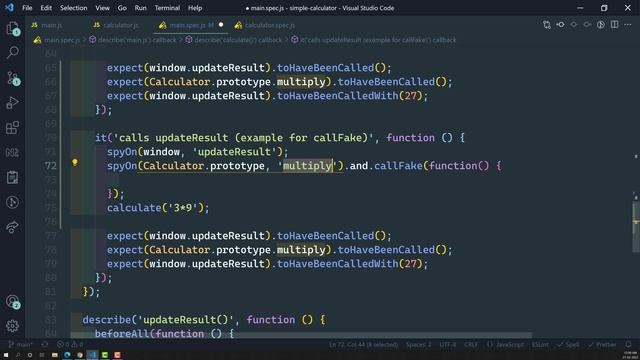Viewport: 640px width, 360px height.
Task: Click the unsaved dot on main.spec.js tab
Action: click(221, 25)
